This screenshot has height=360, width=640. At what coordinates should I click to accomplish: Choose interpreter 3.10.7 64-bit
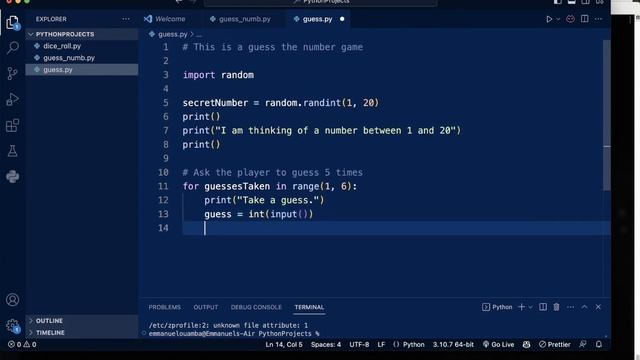tap(453, 344)
